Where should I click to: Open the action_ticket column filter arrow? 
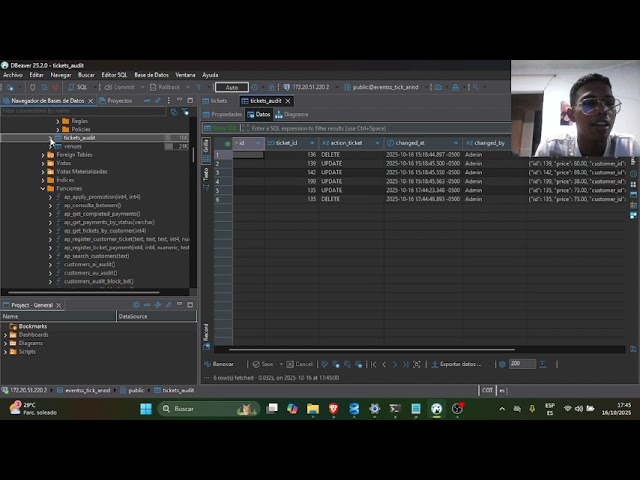[378, 143]
